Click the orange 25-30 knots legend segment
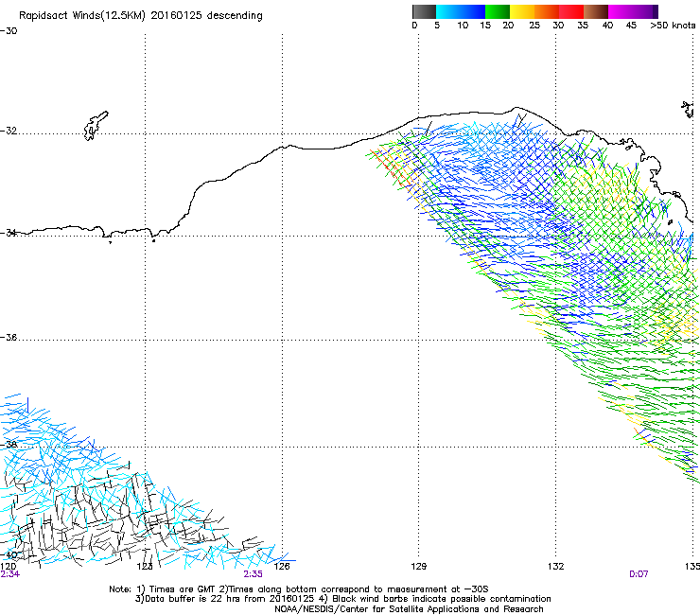This screenshot has height=615, width=700. 547,11
